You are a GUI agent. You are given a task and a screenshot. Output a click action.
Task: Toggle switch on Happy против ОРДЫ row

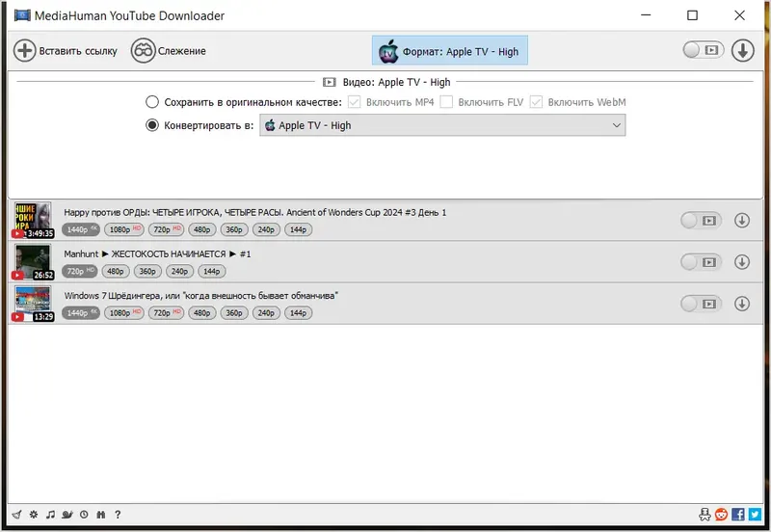702,221
